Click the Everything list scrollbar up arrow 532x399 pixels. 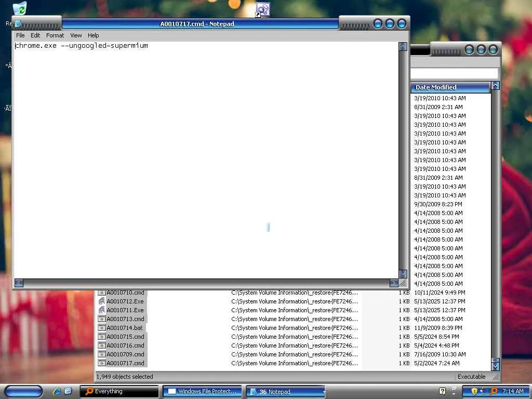click(495, 86)
